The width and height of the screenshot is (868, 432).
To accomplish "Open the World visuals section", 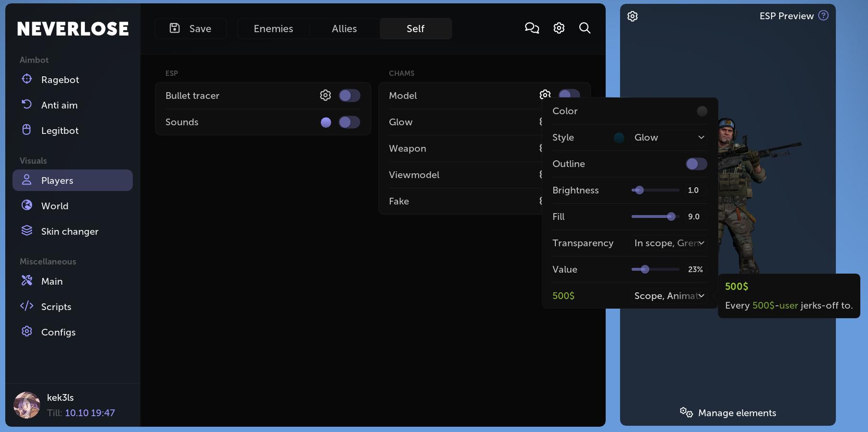I will pyautogui.click(x=72, y=206).
